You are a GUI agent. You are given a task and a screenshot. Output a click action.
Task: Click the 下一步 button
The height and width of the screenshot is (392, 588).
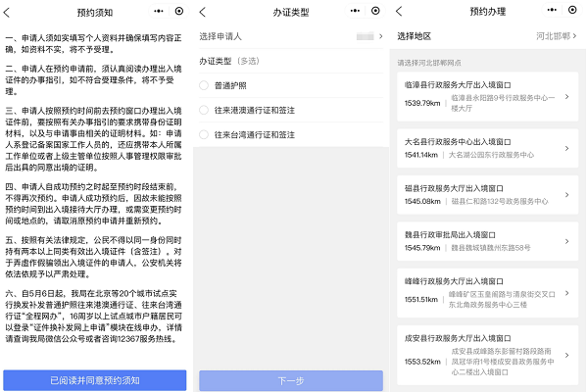click(x=291, y=381)
